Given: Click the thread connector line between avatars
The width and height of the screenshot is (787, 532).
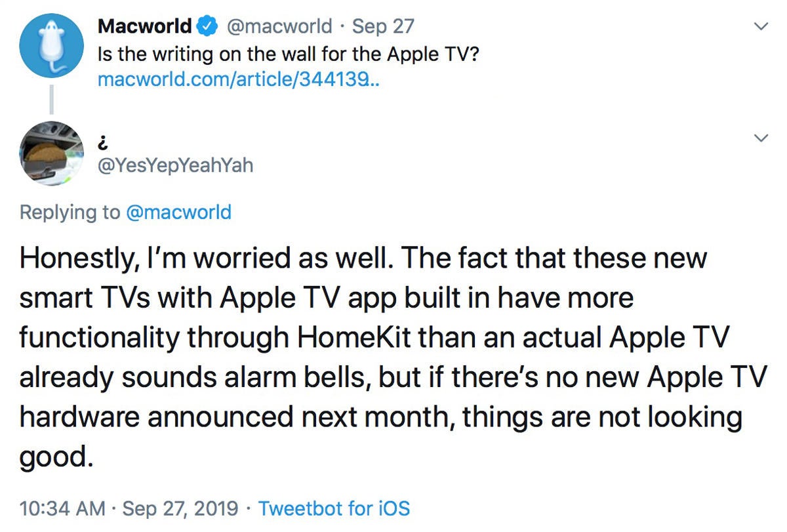Looking at the screenshot, I should [51, 99].
